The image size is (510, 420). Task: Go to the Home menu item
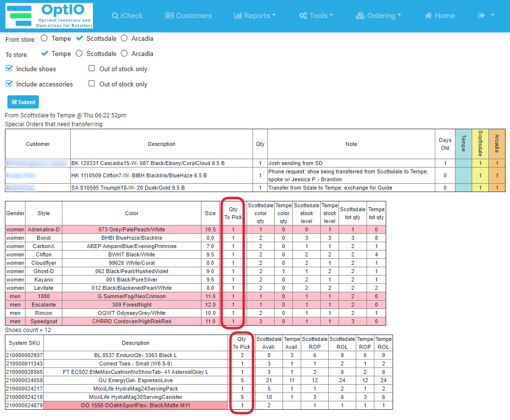pyautogui.click(x=439, y=15)
